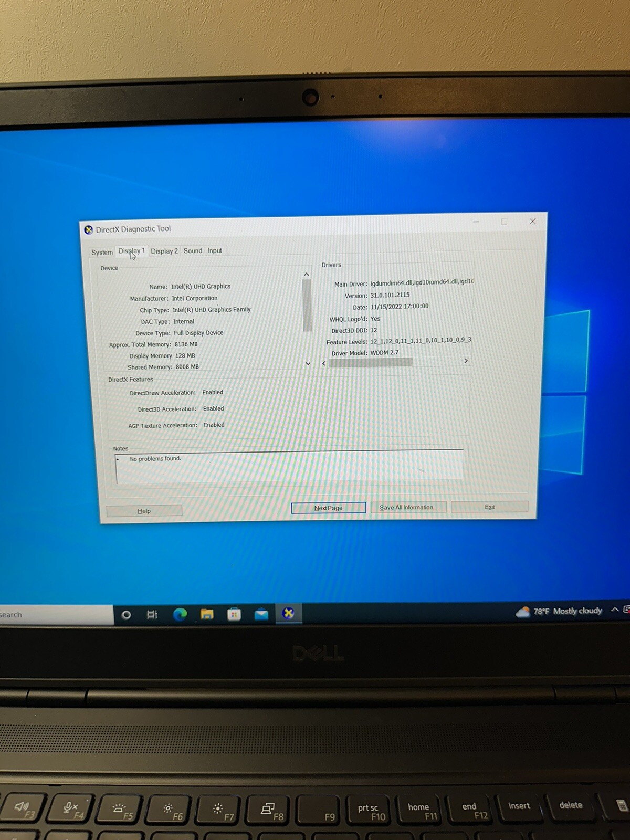Open Microsoft Store from taskbar
Image resolution: width=630 pixels, height=840 pixels.
click(234, 614)
